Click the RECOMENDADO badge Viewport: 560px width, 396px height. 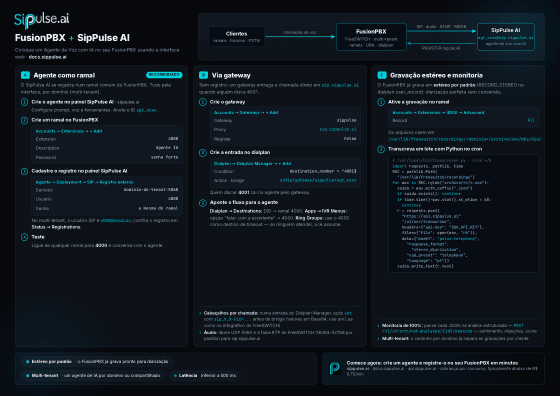tap(164, 75)
